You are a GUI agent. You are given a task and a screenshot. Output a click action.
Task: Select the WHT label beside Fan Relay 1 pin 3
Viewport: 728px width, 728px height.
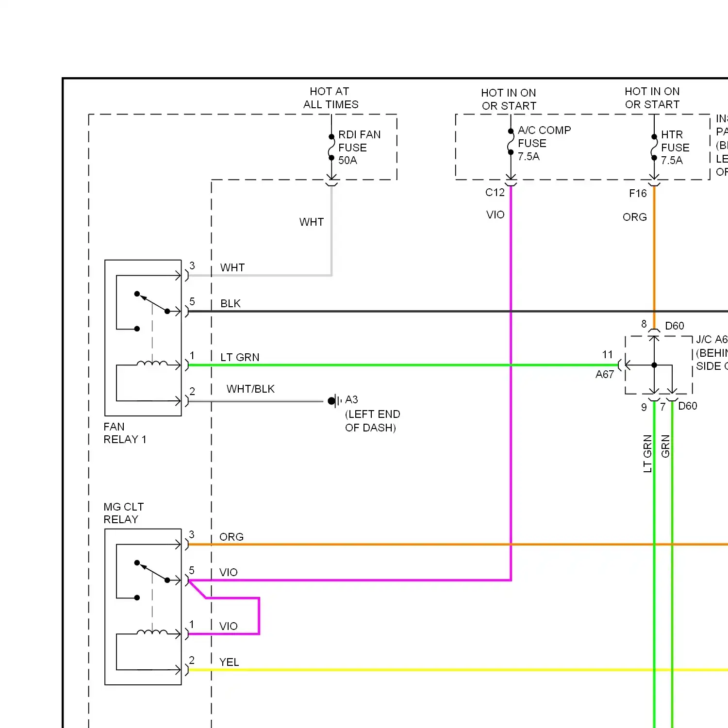(x=232, y=267)
